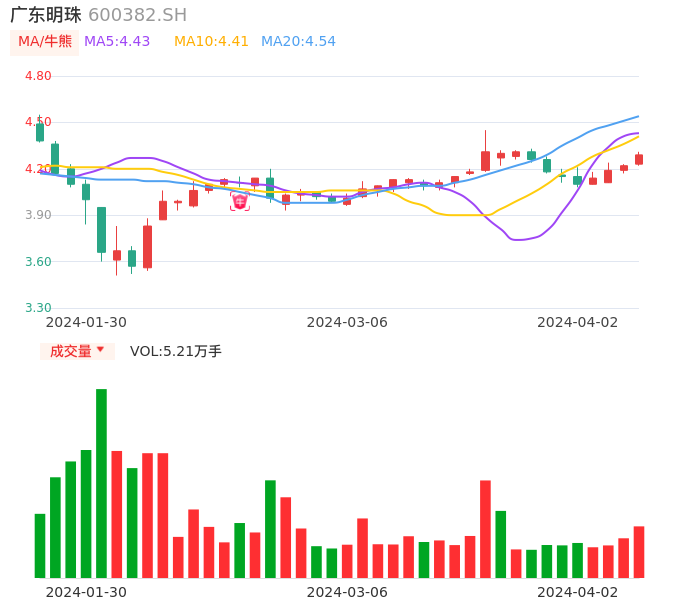Click the lowest dip of purple MA5 line
The height and width of the screenshot is (606, 686).
pos(518,240)
